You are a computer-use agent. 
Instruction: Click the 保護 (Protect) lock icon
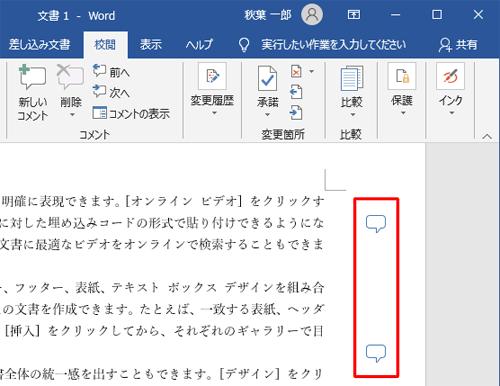(x=402, y=76)
